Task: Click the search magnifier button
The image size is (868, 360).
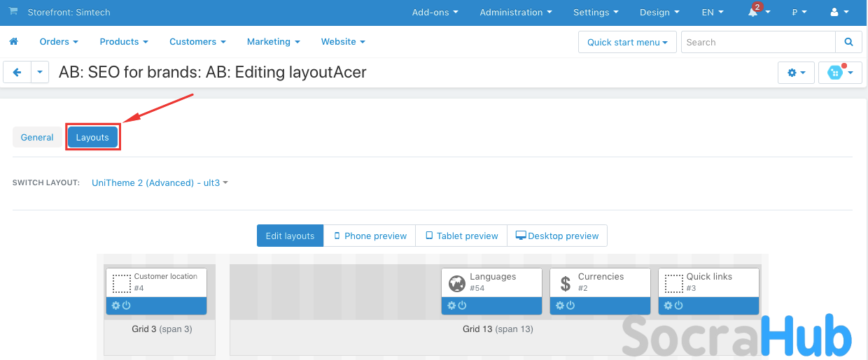Action: pyautogui.click(x=848, y=42)
